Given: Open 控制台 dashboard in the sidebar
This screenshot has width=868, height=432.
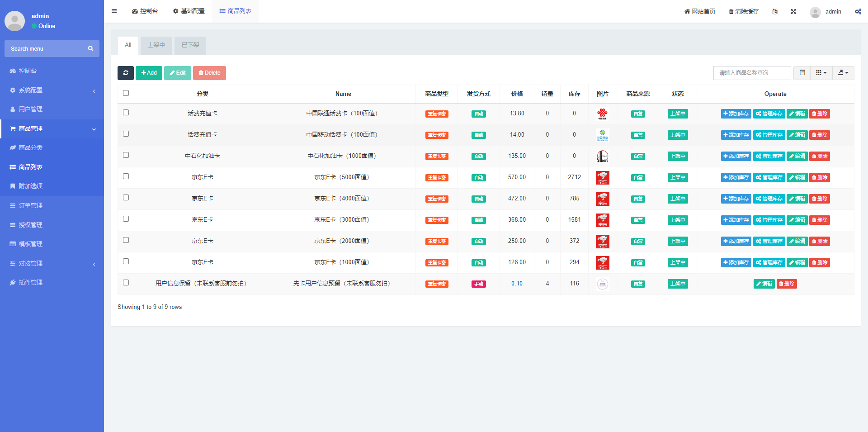Looking at the screenshot, I should [x=52, y=71].
